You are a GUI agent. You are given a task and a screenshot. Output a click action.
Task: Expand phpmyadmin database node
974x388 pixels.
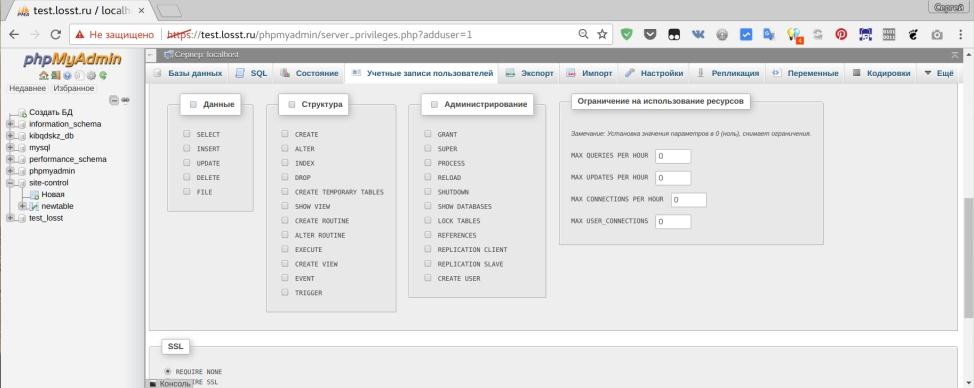(10, 171)
